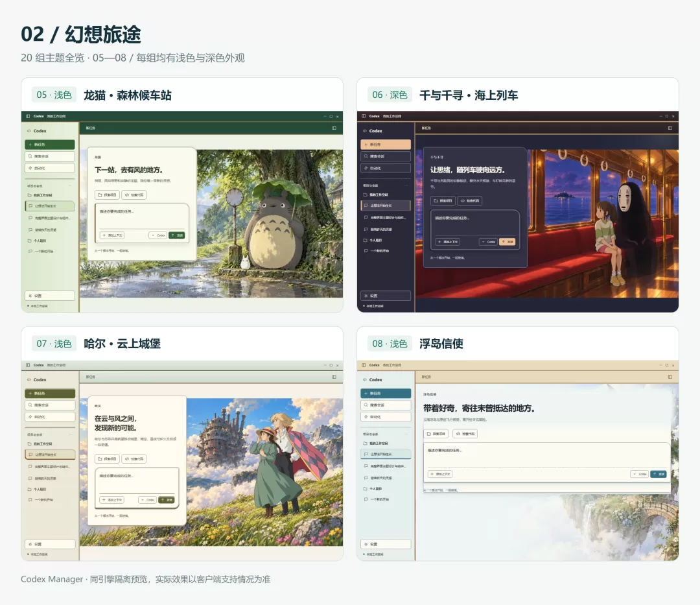Select 自动化 lightning item in preview 06

pos(386,169)
